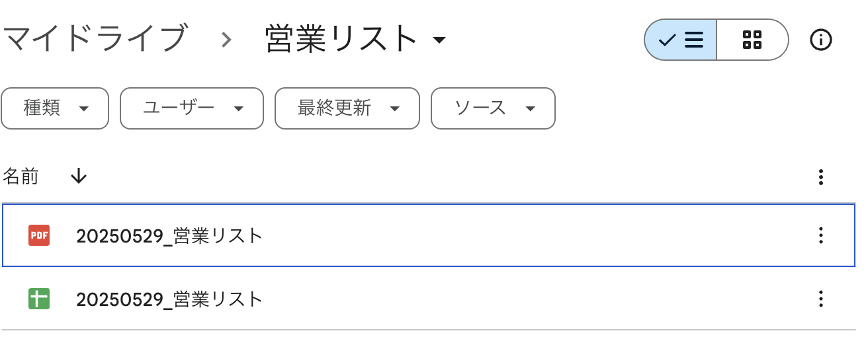Screen dimensions: 868x341
Task: Open more actions for the PDF file
Action: [820, 235]
